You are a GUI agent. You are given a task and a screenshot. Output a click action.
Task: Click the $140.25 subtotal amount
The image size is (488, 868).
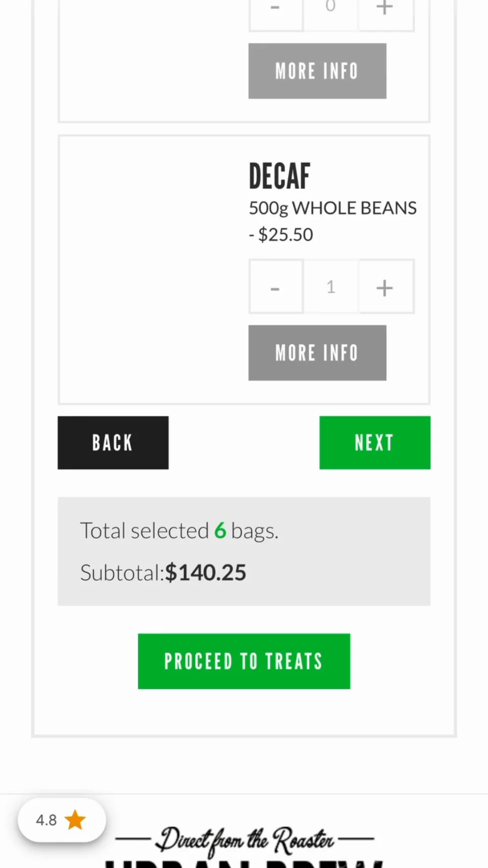tap(205, 573)
